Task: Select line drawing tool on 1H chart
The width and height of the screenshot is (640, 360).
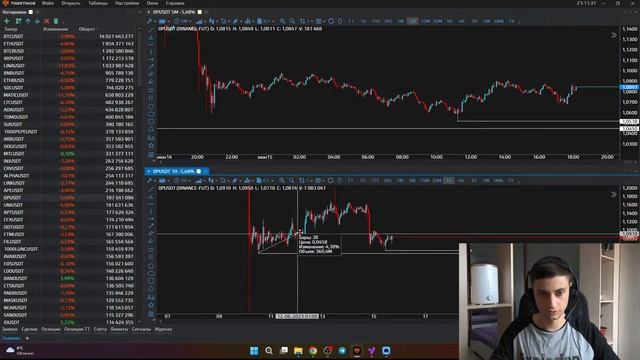Action: 151,189
